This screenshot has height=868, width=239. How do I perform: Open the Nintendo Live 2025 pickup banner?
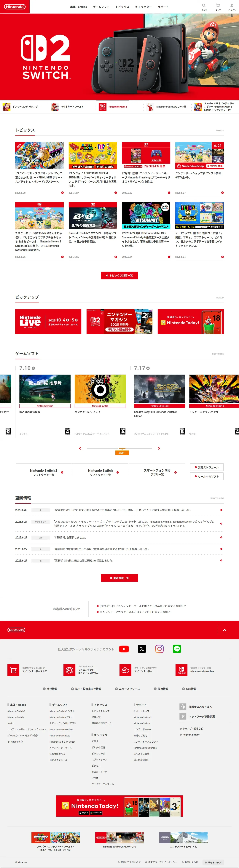point(48,322)
